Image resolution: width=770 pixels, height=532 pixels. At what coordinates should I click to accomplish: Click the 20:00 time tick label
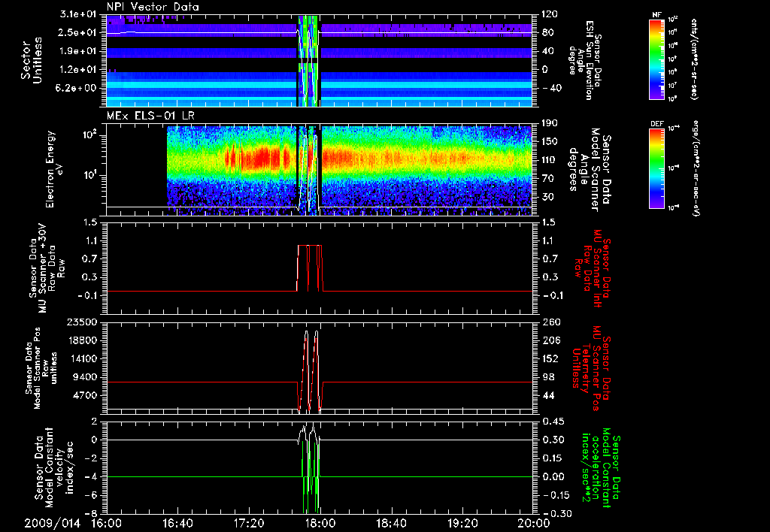click(534, 523)
